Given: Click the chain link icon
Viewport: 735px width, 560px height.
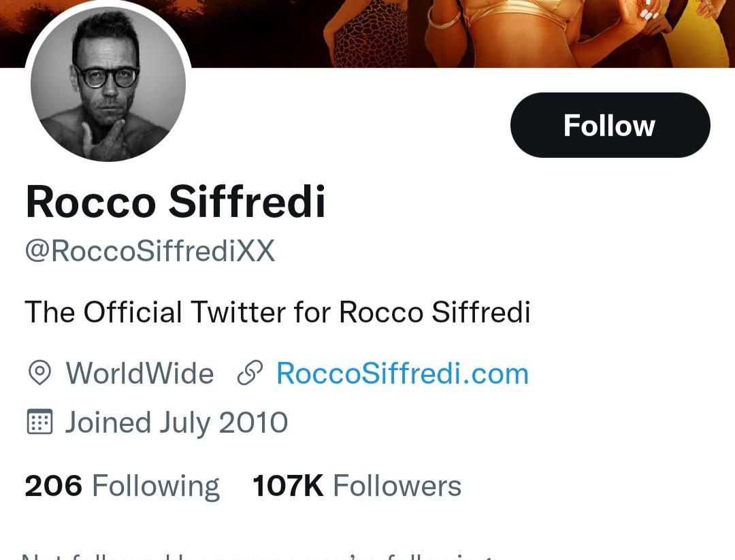Looking at the screenshot, I should tap(250, 374).
